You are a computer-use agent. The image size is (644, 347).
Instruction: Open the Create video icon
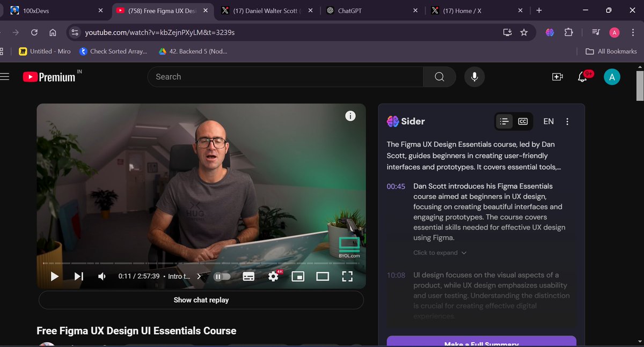coord(557,77)
